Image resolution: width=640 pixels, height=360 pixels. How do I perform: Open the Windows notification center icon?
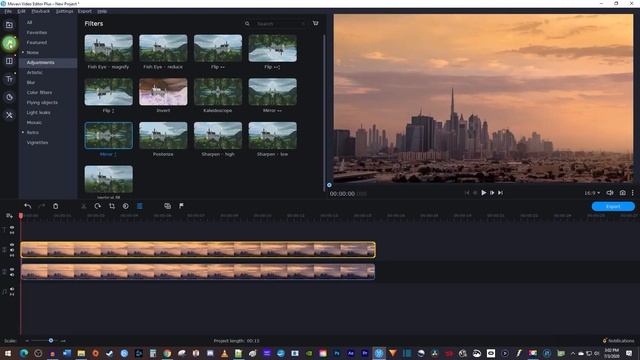[629, 353]
